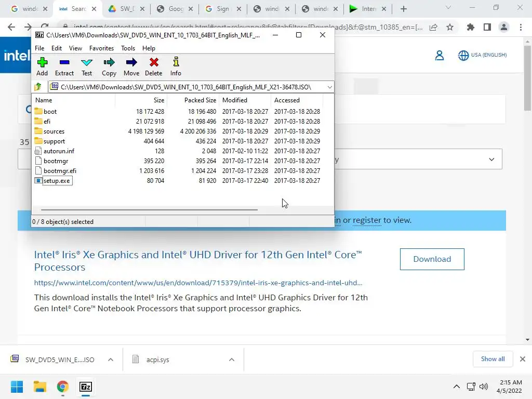Click the USA (English) globe icon
Screen dimensions: 532x399
tap(463, 55)
